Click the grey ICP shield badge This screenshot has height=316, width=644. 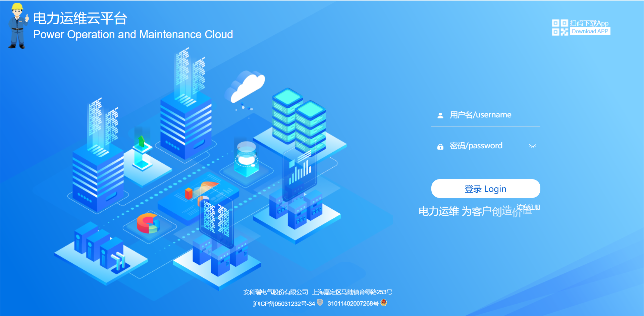coord(320,303)
